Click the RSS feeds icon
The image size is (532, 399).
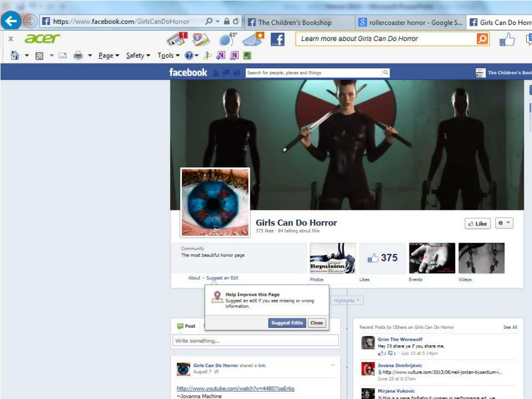[x=39, y=56]
